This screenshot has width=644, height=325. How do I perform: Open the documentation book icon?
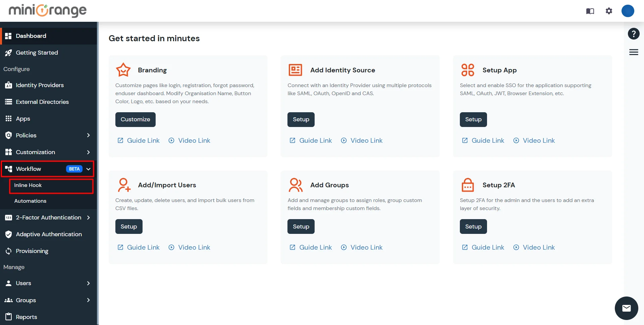(590, 11)
